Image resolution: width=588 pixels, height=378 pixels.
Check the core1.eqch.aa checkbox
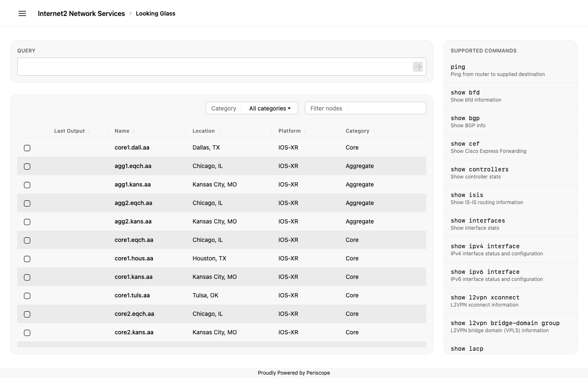[x=27, y=240]
